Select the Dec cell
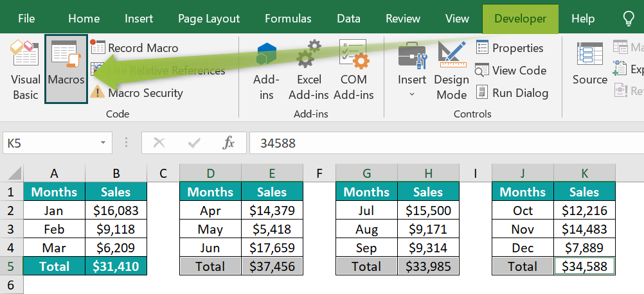 pos(523,248)
